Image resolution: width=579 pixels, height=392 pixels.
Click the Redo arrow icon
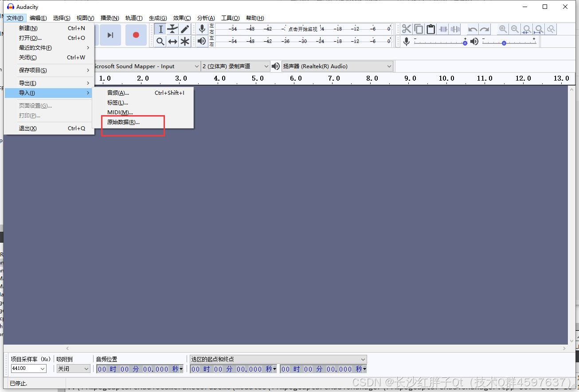[x=485, y=29]
